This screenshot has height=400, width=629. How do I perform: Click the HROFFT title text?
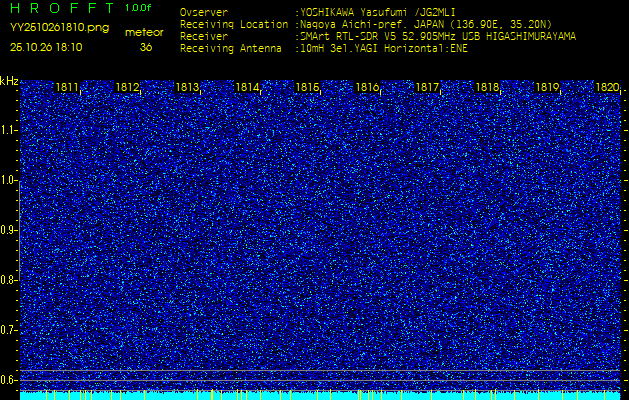click(x=62, y=8)
